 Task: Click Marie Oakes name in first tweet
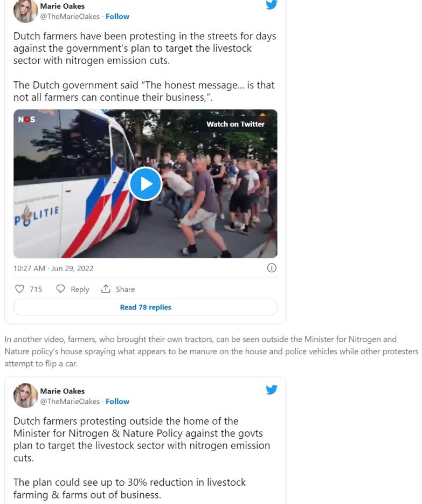coord(63,6)
